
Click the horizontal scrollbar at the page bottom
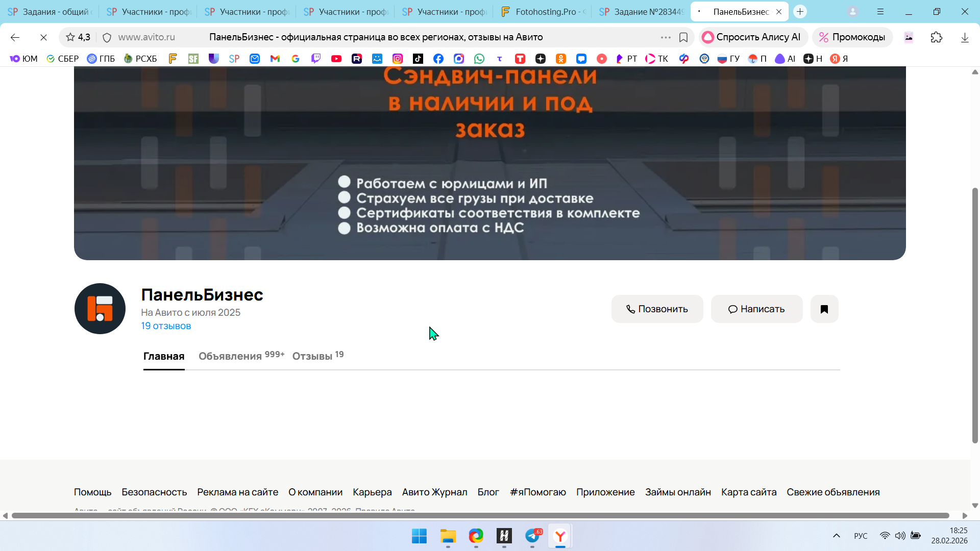(480, 516)
